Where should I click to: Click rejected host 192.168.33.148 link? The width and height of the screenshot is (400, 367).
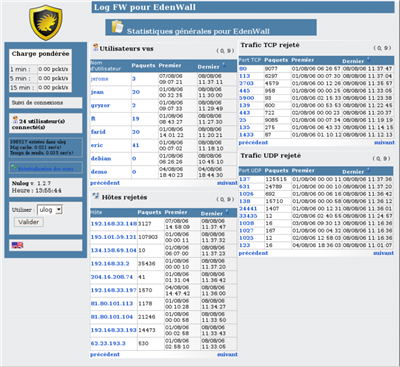(114, 224)
